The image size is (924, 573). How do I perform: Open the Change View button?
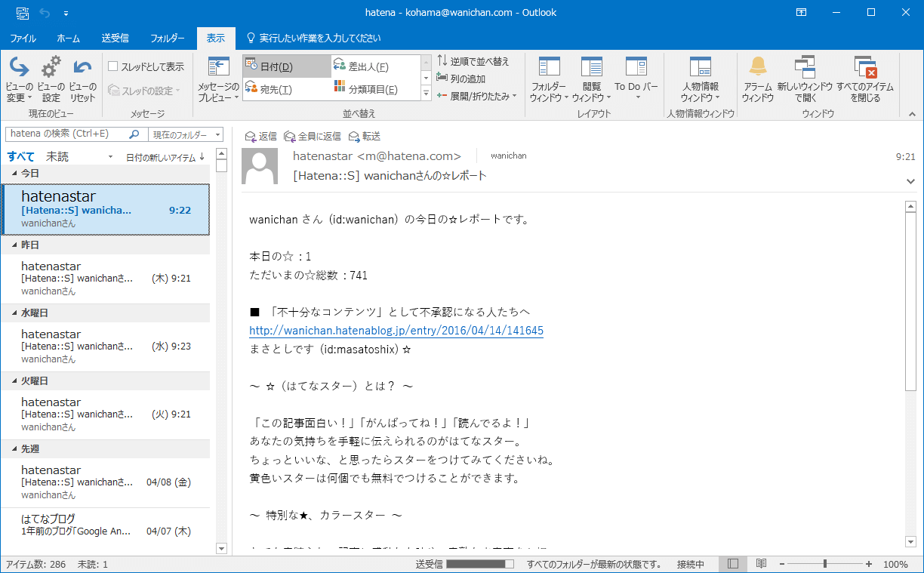[x=19, y=79]
